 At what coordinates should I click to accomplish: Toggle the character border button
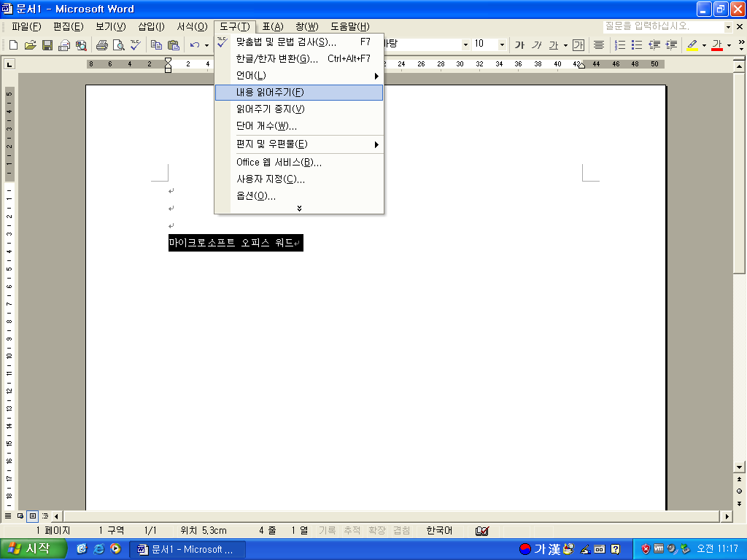(578, 45)
